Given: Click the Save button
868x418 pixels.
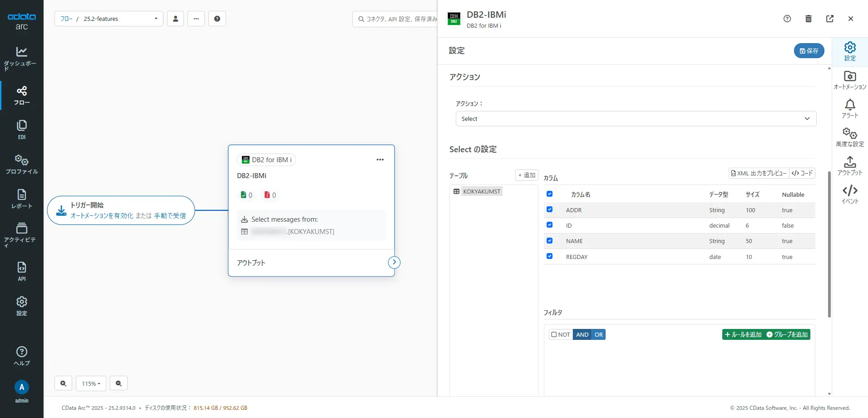Looking at the screenshot, I should 809,51.
